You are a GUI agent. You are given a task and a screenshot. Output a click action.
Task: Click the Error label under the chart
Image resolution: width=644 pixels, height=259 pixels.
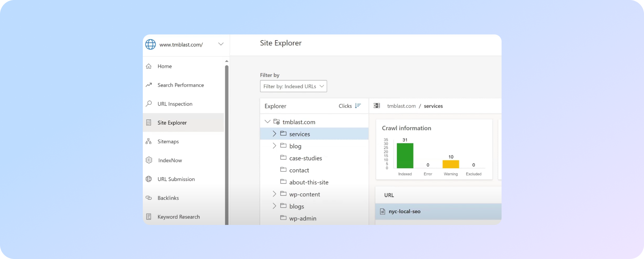click(428, 174)
